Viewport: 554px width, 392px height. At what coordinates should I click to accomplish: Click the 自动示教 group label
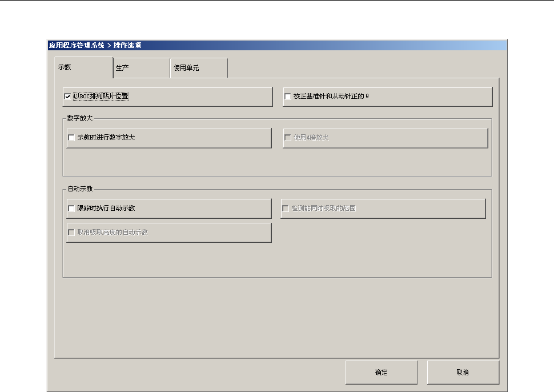pos(80,189)
